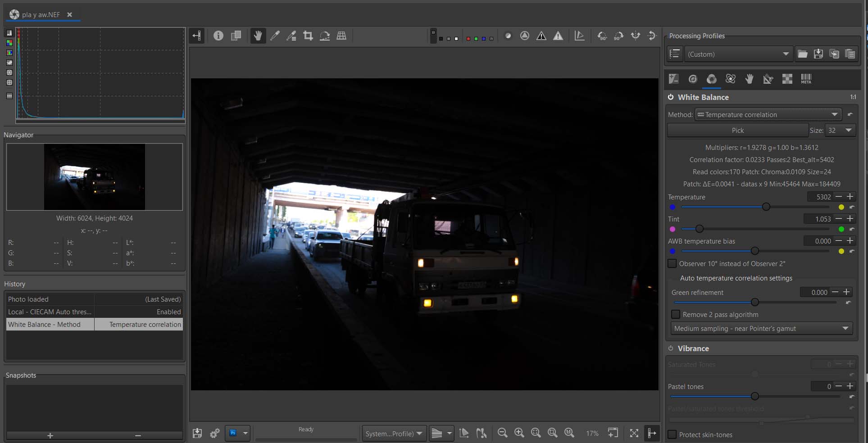Enable Observer 10° instead of Observer 2°
This screenshot has width=868, height=443.
tap(672, 264)
